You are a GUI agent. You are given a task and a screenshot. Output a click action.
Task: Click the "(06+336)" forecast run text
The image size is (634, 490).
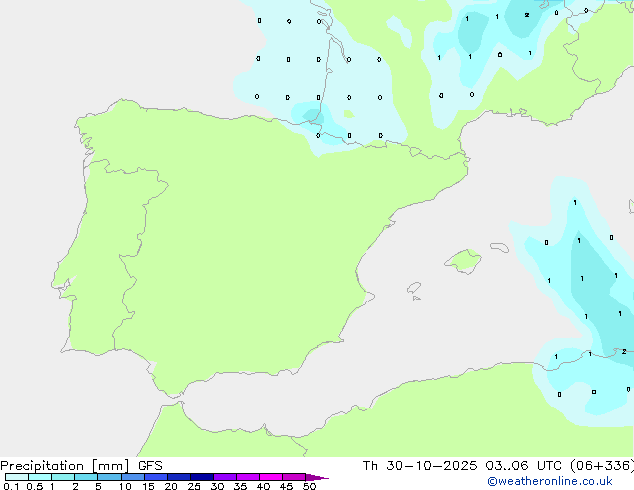coord(602,466)
